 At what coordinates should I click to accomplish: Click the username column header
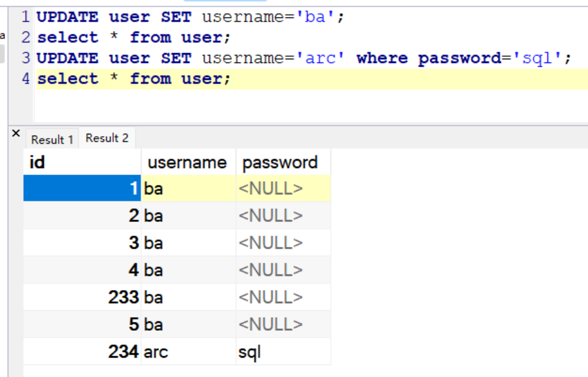point(188,163)
